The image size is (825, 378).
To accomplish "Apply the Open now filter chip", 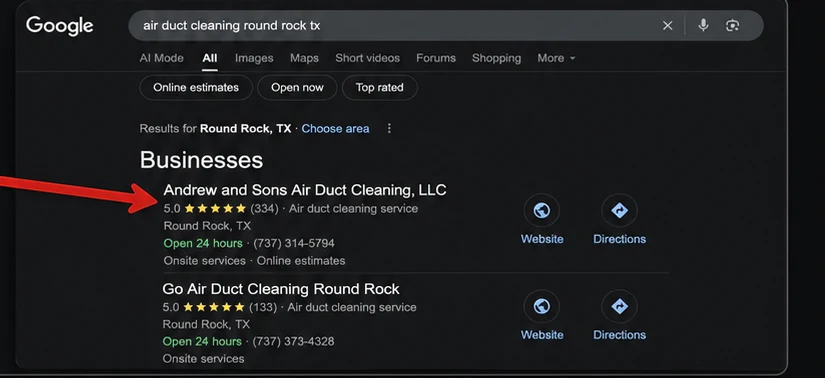I will click(297, 87).
